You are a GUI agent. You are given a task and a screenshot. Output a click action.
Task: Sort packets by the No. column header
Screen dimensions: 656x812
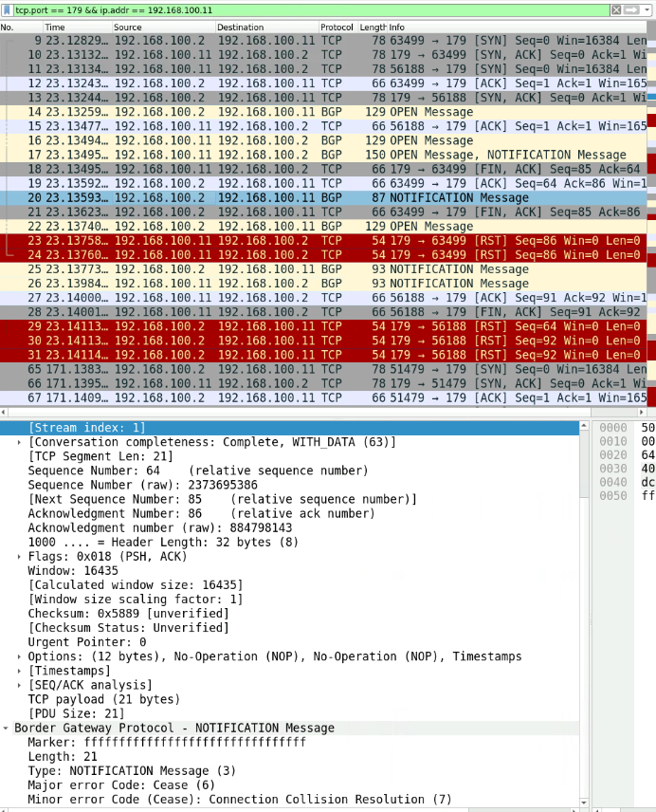click(x=21, y=27)
